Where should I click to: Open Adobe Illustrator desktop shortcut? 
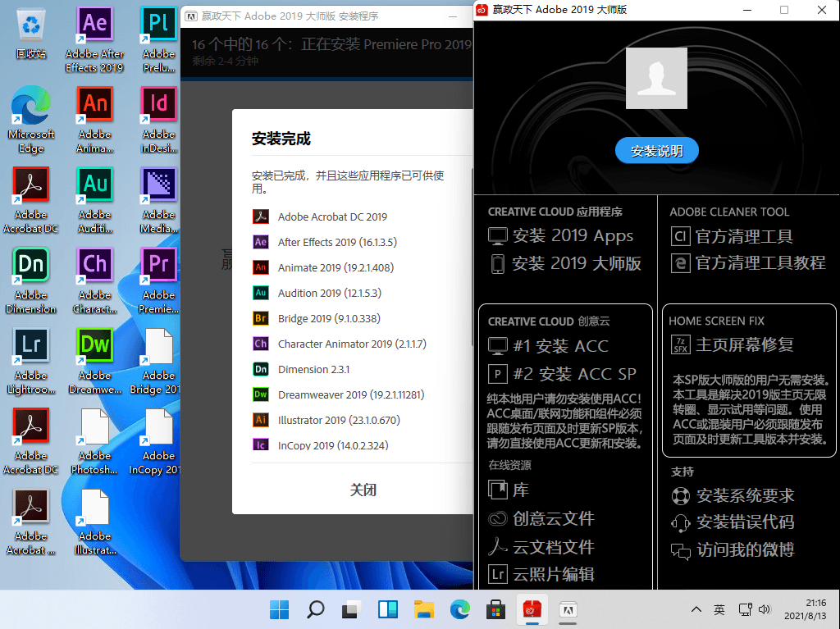click(x=95, y=522)
